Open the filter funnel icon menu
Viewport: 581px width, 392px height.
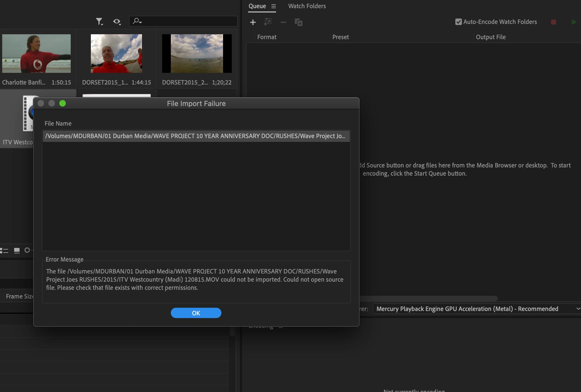click(99, 21)
